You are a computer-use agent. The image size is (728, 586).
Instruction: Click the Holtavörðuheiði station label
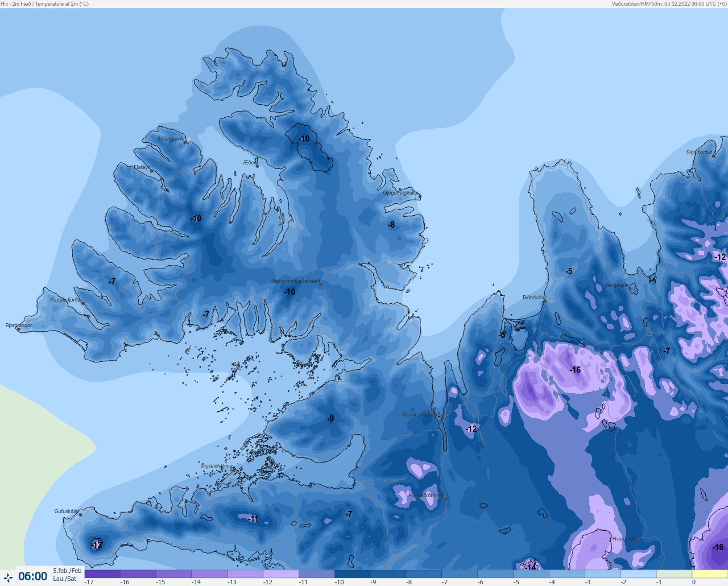coord(427,496)
